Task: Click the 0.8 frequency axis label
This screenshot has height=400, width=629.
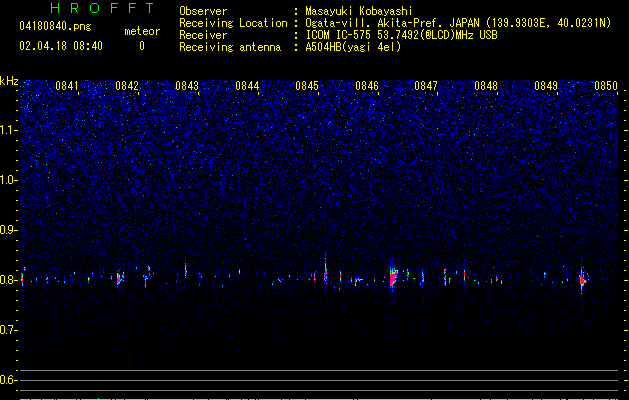Action: click(8, 280)
